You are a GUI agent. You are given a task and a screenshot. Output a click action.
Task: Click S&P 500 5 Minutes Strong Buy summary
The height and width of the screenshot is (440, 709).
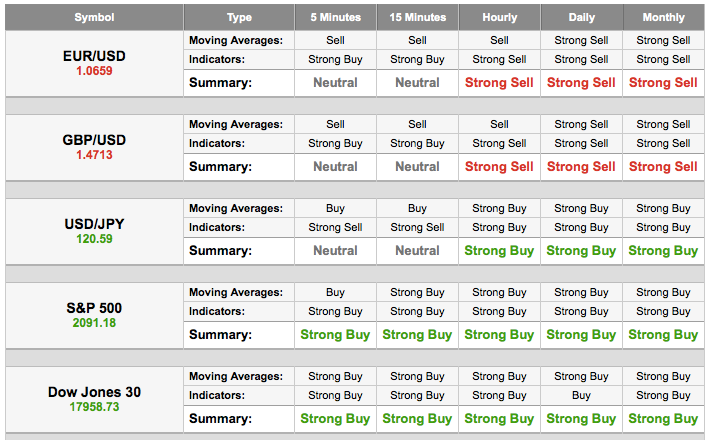click(x=335, y=335)
